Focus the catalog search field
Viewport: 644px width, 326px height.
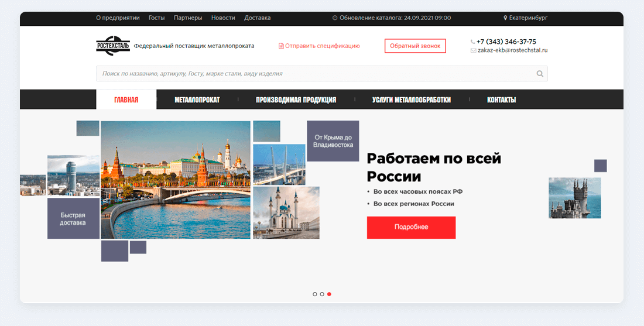point(322,74)
